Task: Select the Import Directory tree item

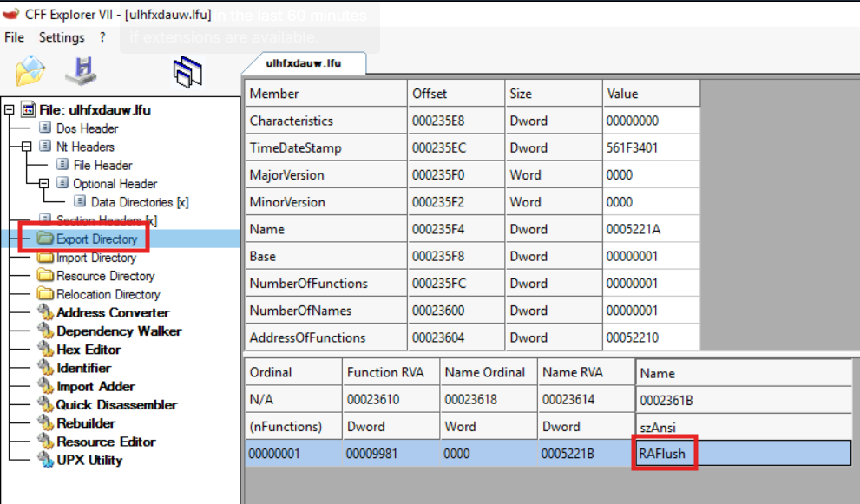Action: (x=96, y=258)
